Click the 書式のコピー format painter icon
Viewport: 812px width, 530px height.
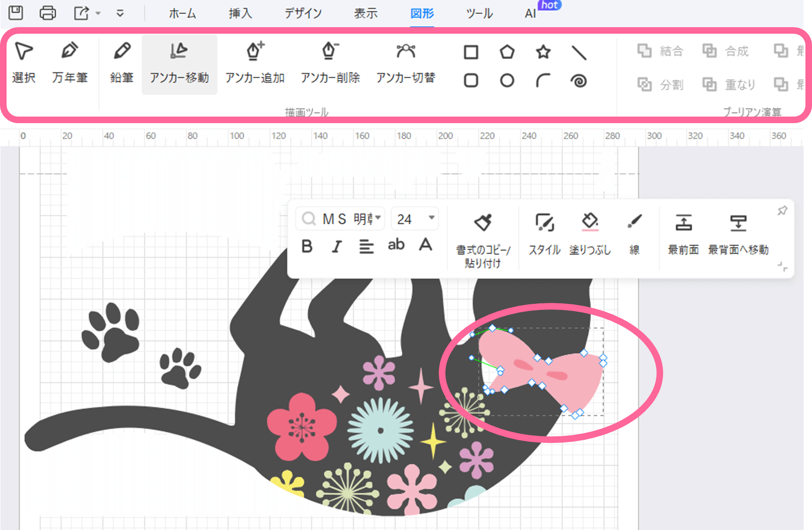(x=483, y=223)
